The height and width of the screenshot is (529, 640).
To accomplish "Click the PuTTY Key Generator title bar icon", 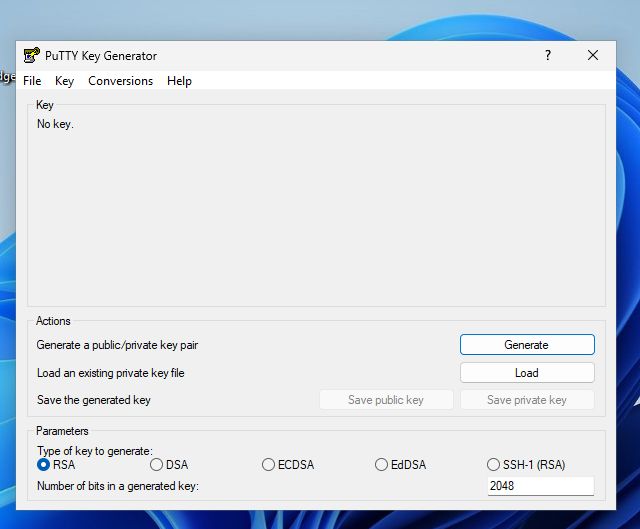I will tap(32, 56).
